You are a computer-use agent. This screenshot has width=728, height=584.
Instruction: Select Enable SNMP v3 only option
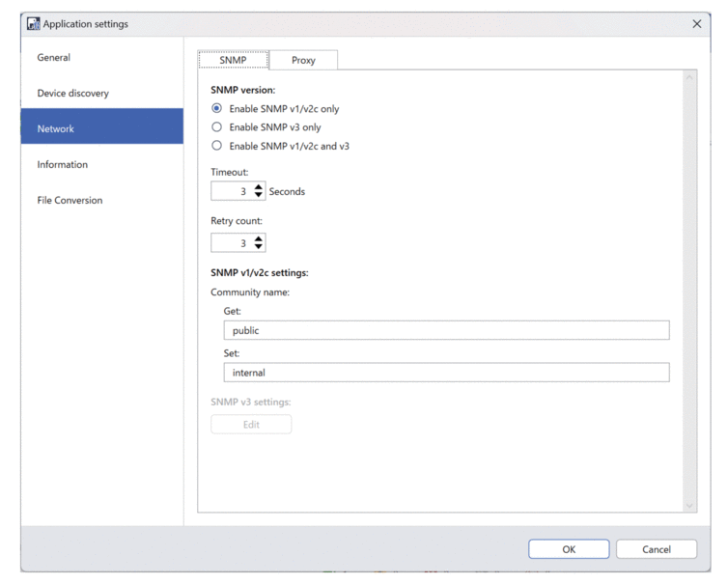(217, 127)
